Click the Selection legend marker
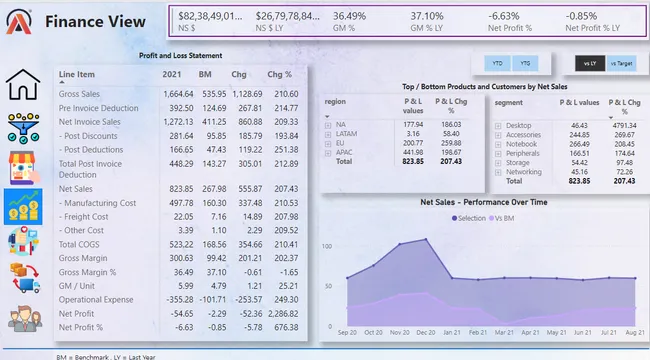 (x=454, y=218)
